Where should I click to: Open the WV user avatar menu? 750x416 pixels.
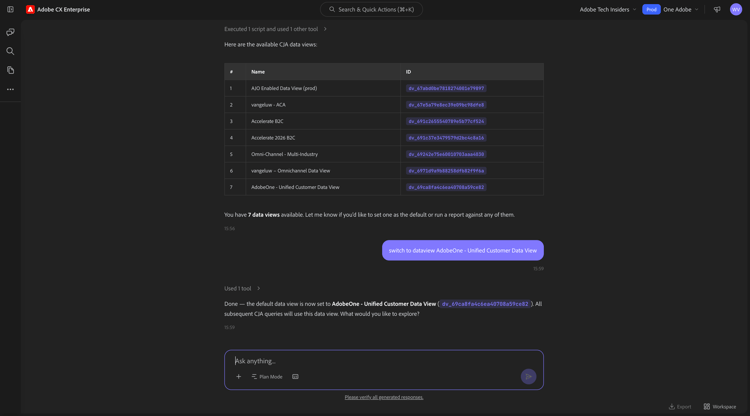(x=736, y=9)
